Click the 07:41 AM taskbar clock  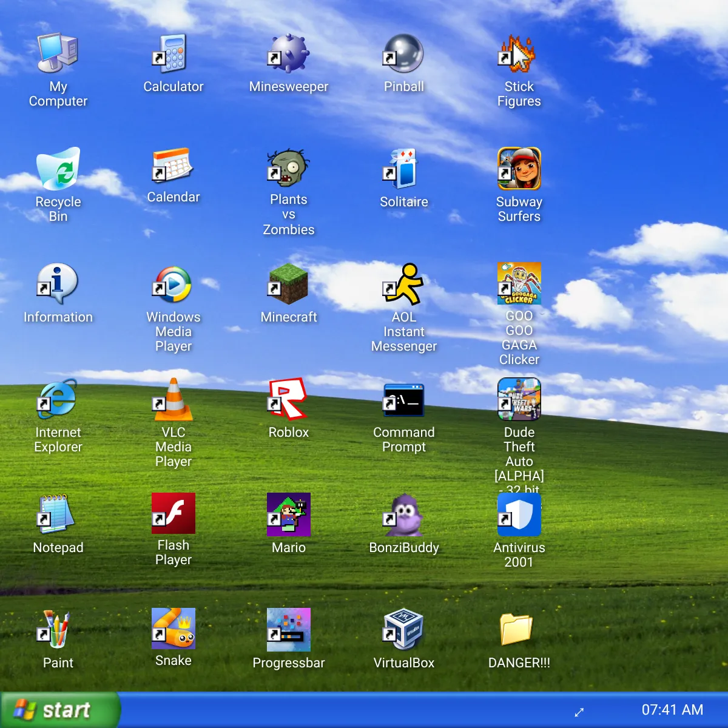(672, 710)
